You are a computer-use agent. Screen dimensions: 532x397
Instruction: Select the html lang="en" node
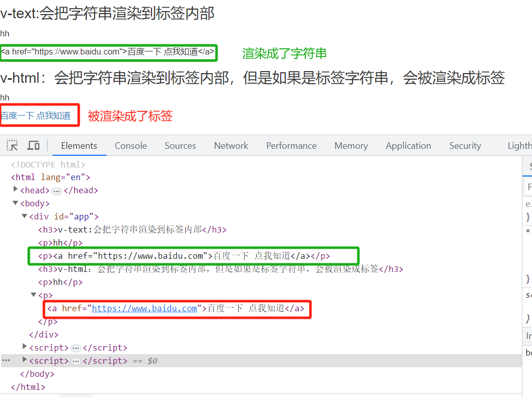[50, 177]
